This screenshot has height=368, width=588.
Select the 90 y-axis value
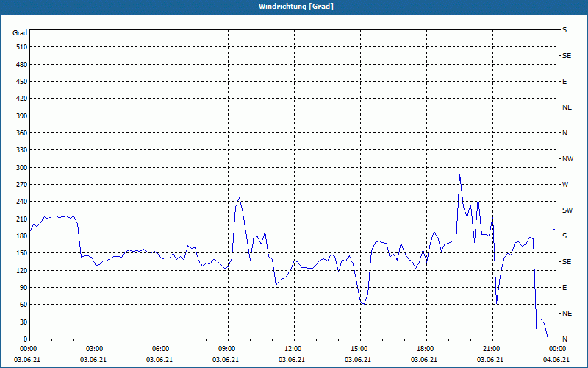click(24, 288)
